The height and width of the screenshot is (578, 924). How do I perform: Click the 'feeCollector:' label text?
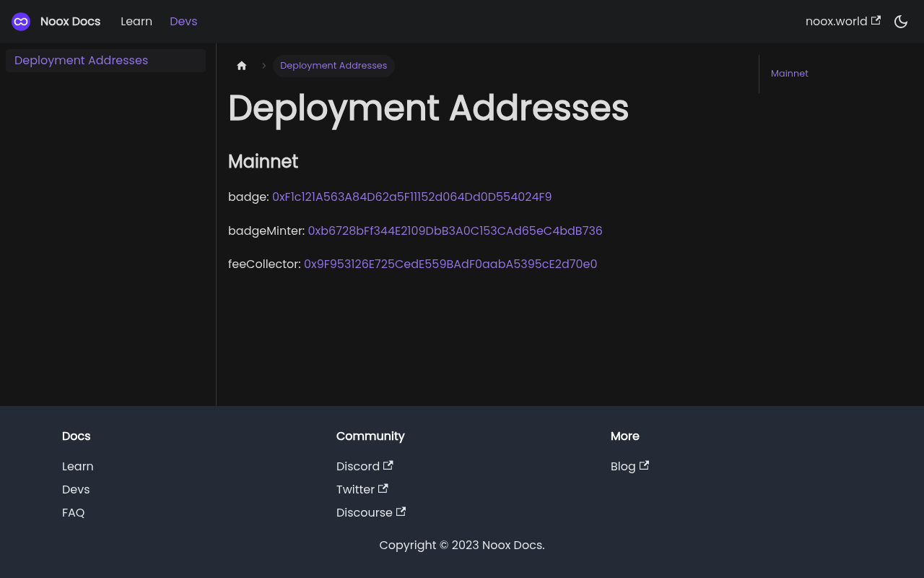(x=264, y=264)
